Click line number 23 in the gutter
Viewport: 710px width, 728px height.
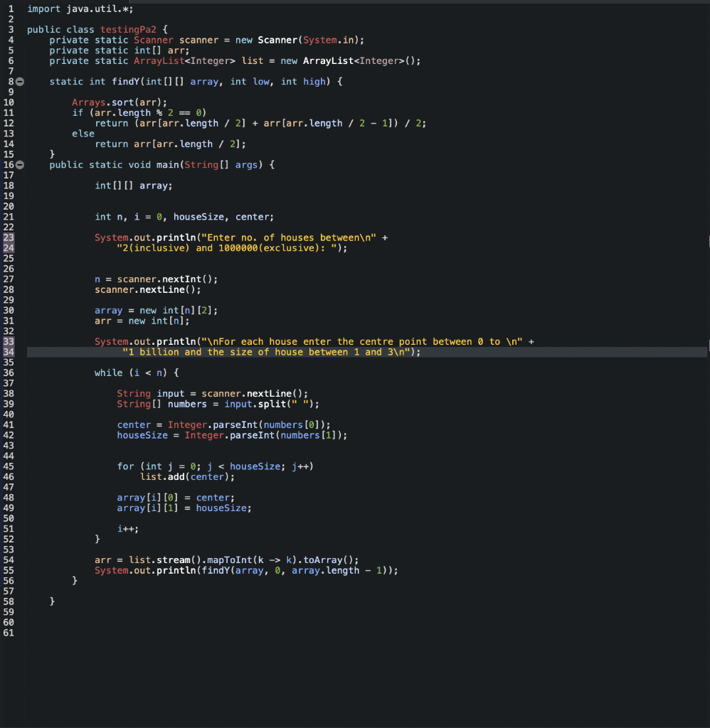[x=9, y=237]
